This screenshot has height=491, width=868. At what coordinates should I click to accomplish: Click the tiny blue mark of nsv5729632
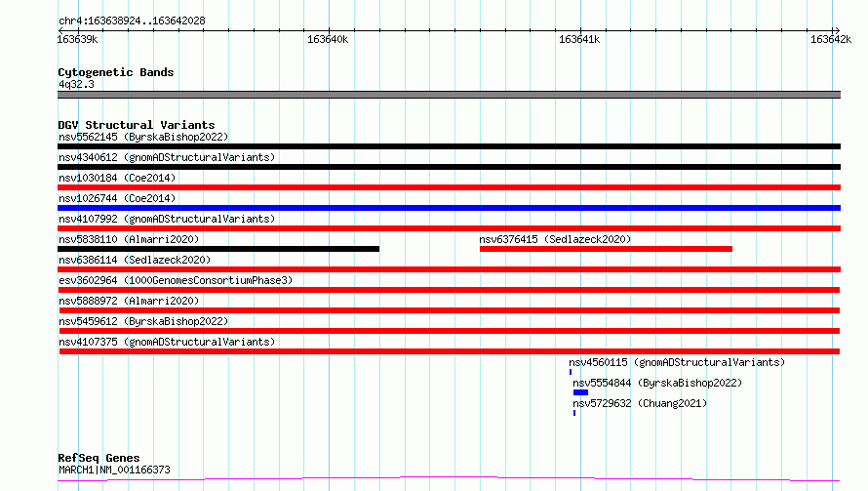(x=574, y=413)
